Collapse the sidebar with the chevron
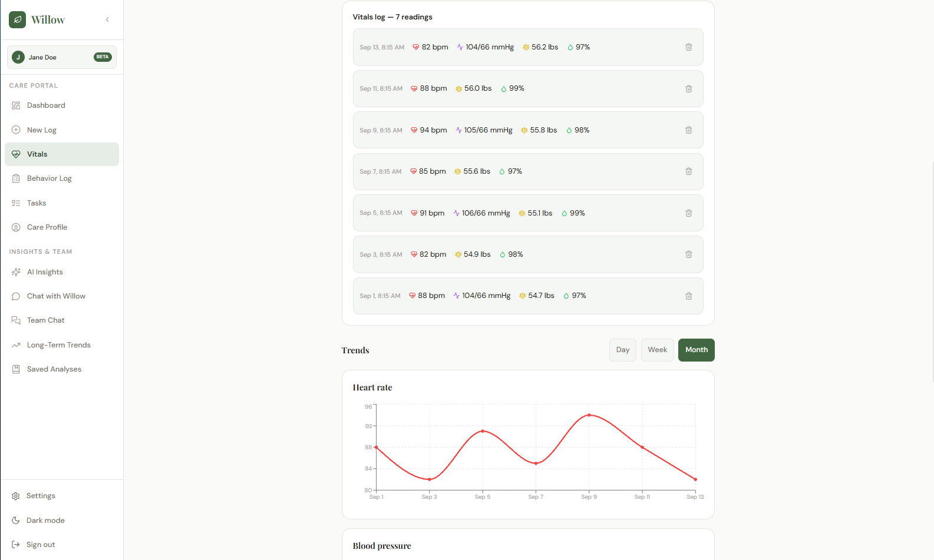The image size is (934, 560). tap(107, 19)
